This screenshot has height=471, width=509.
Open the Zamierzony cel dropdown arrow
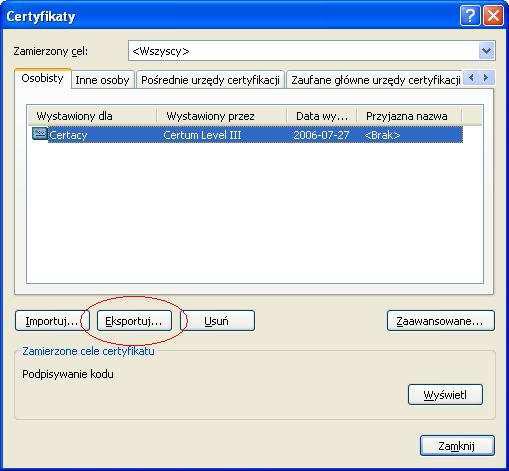click(x=487, y=51)
